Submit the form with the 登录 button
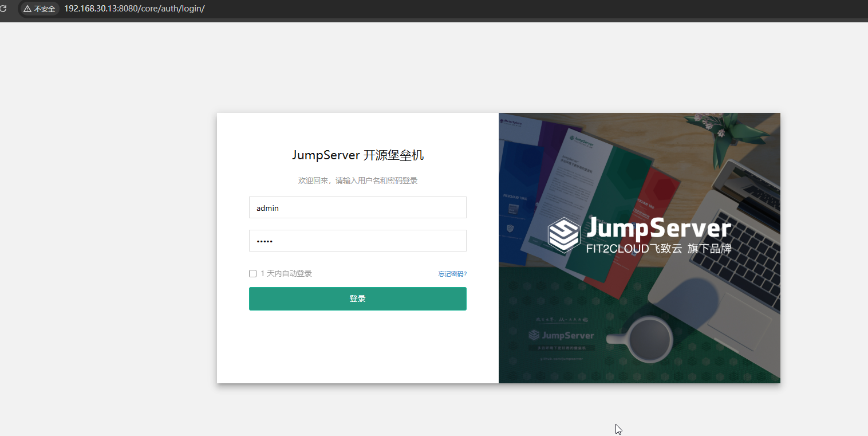 pos(357,298)
